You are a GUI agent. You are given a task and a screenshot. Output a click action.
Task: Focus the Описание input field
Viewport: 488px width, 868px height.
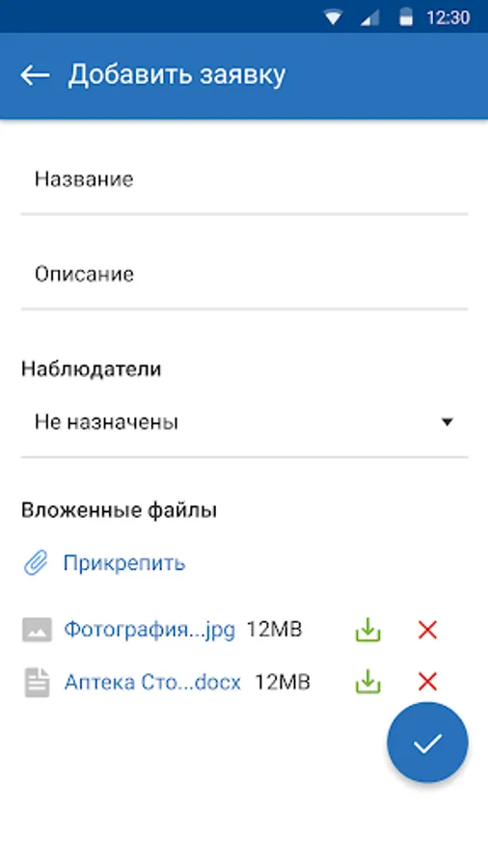click(245, 275)
